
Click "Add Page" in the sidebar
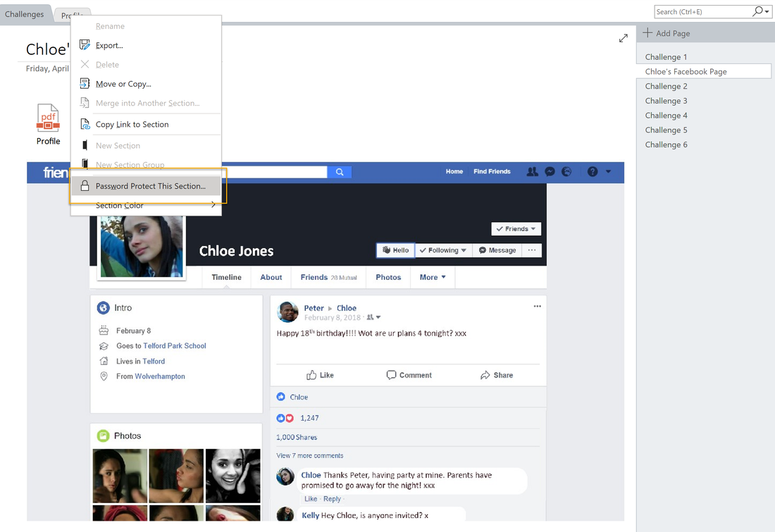[x=666, y=32]
